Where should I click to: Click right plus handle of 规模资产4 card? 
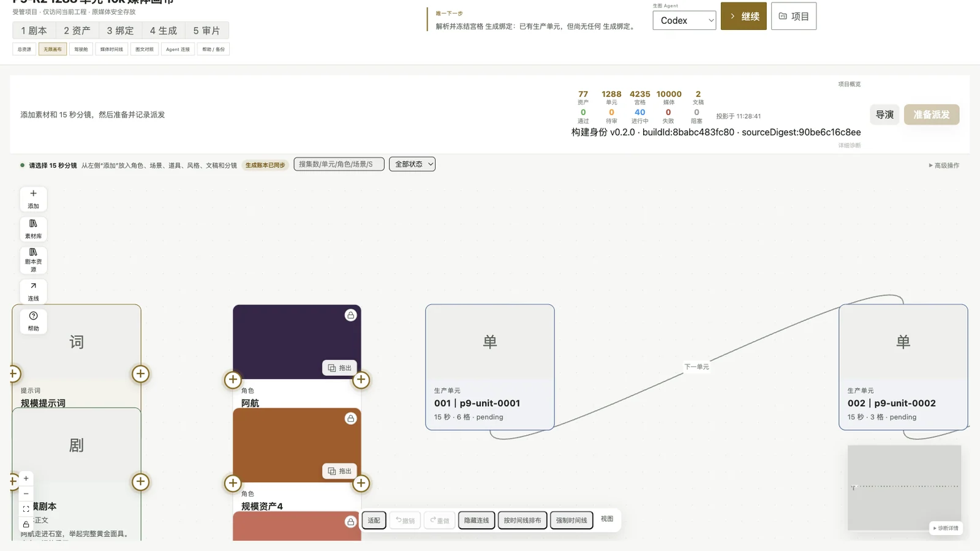tap(361, 484)
